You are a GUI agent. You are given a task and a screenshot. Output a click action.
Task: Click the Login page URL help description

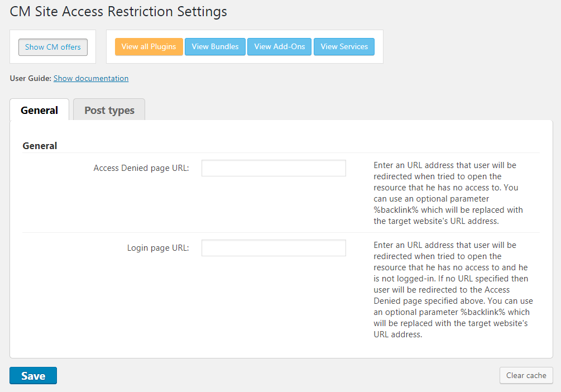coord(453,290)
